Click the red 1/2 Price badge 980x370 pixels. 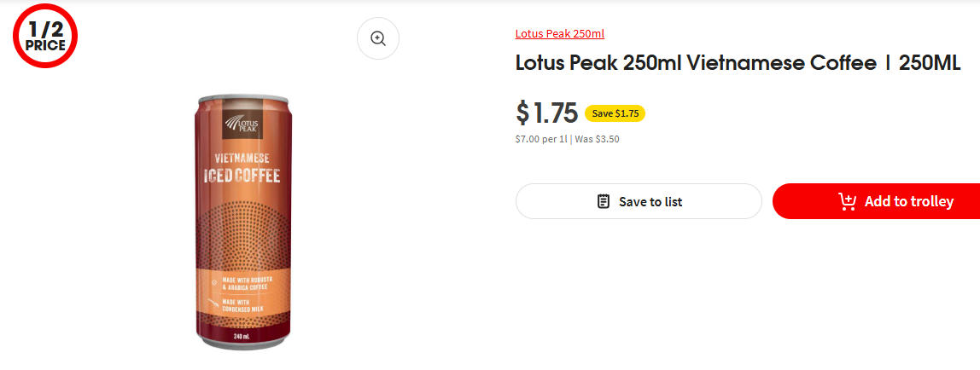[45, 38]
